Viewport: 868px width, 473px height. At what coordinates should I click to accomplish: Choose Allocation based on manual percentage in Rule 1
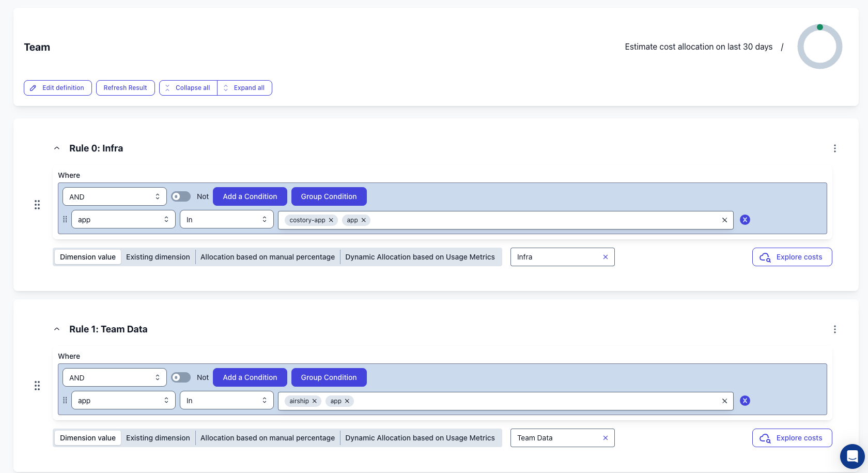(x=268, y=438)
